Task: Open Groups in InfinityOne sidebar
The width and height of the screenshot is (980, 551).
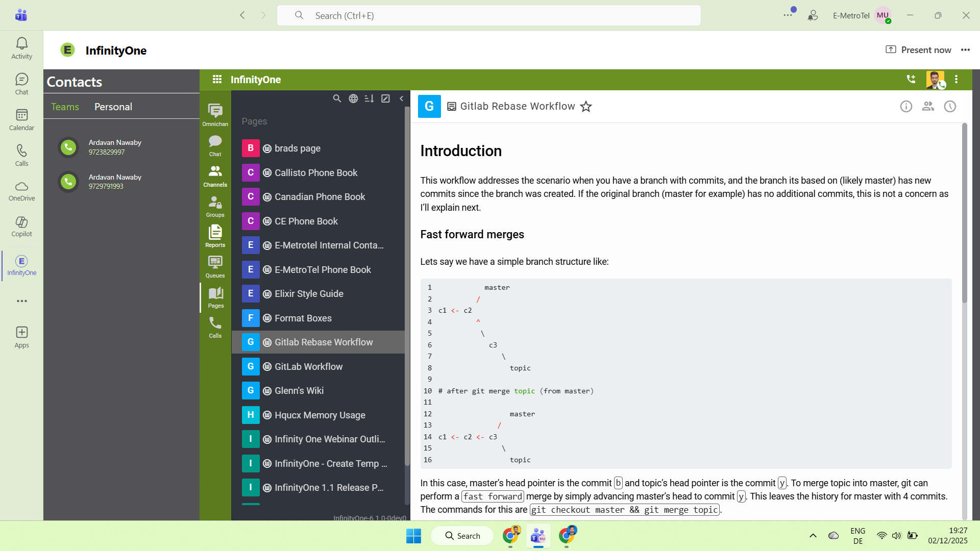Action: click(x=215, y=206)
